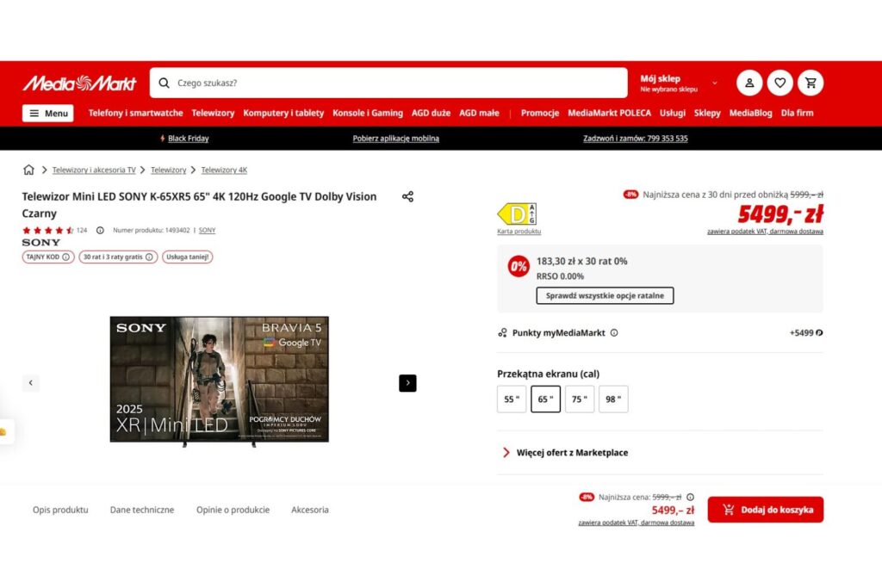
Task: Select the 98" screen size
Action: pos(613,399)
